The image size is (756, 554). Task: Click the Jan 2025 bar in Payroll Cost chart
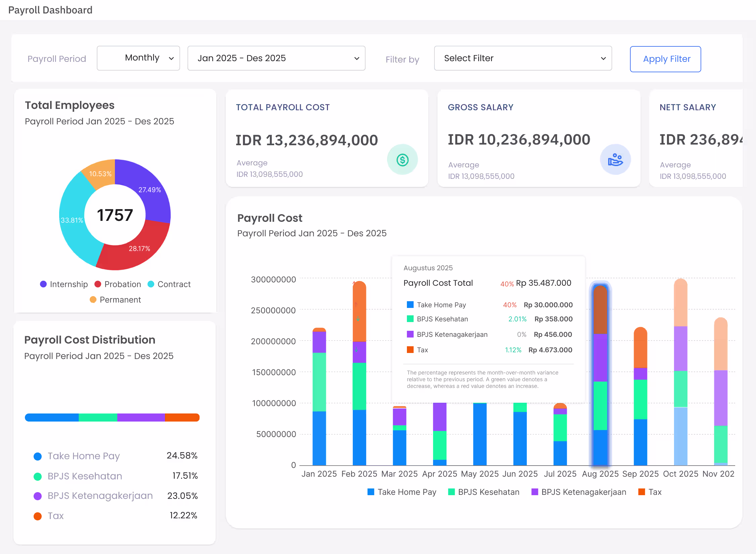[x=319, y=397]
